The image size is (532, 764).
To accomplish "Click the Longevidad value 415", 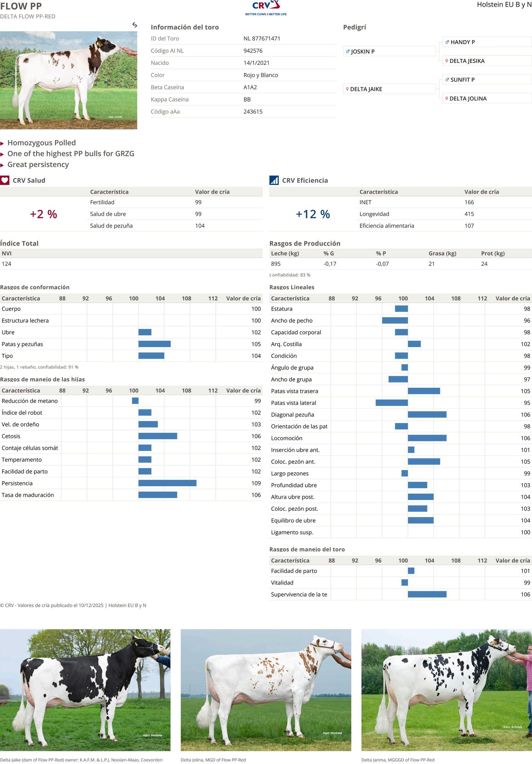I will click(469, 214).
